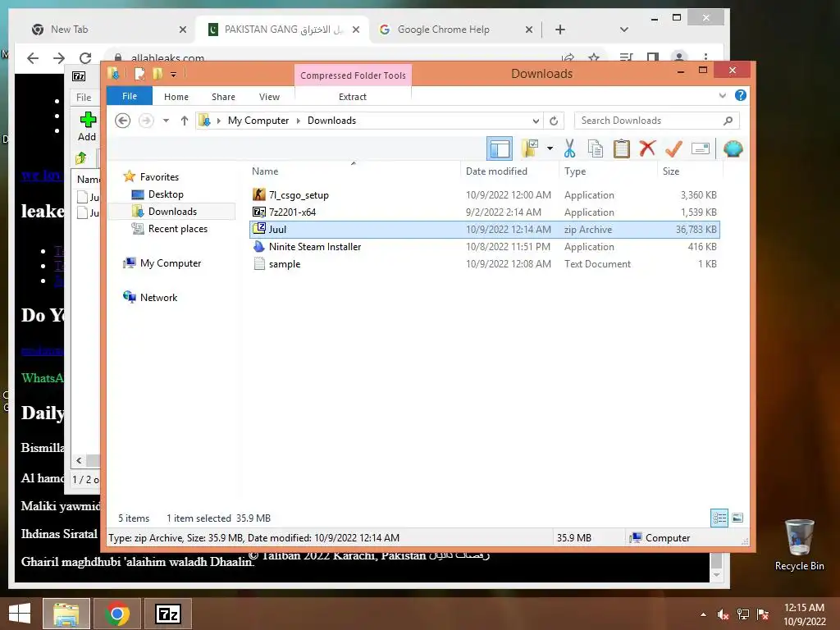
Task: Open the Chrome tab search dropdown chevron
Action: pyautogui.click(x=623, y=30)
